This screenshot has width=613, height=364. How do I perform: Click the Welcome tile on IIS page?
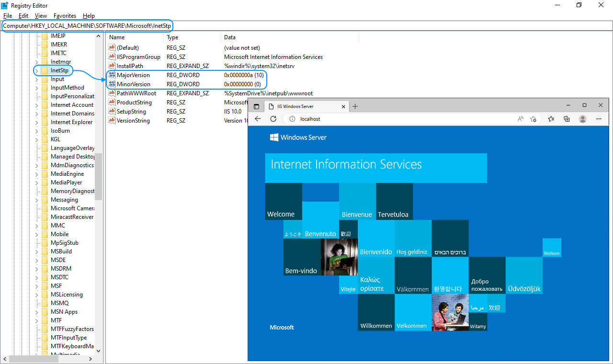284,201
